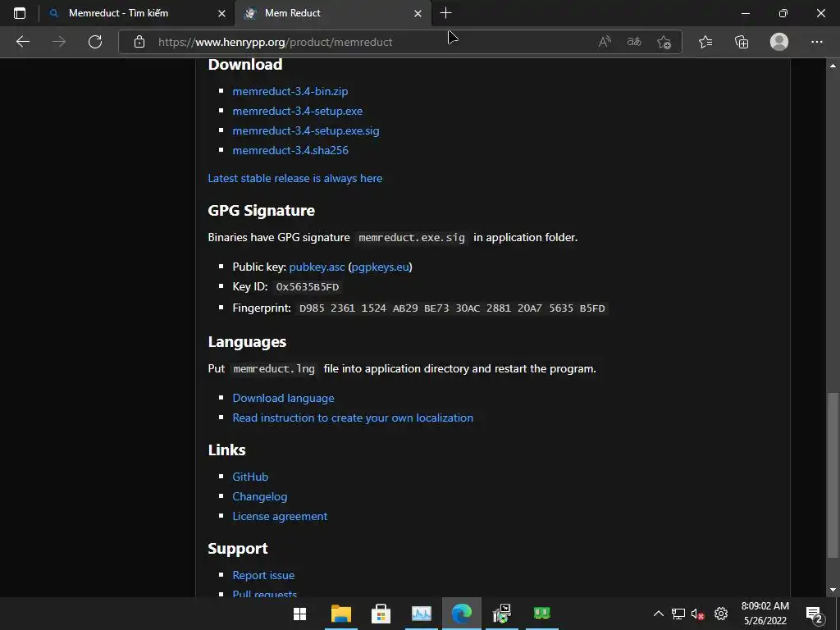Click the vertical scrollbar thumb
This screenshot has height=630, width=840.
[x=833, y=475]
